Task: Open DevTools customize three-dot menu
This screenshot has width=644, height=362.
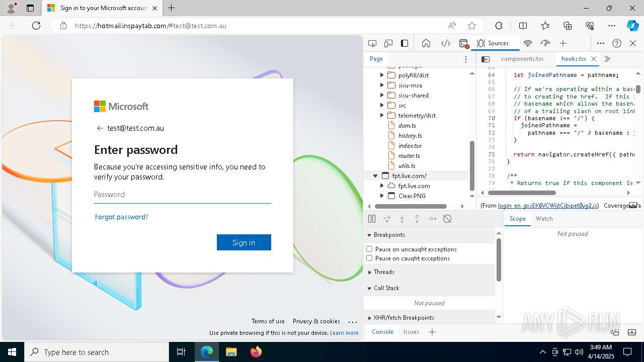Action: (601, 43)
